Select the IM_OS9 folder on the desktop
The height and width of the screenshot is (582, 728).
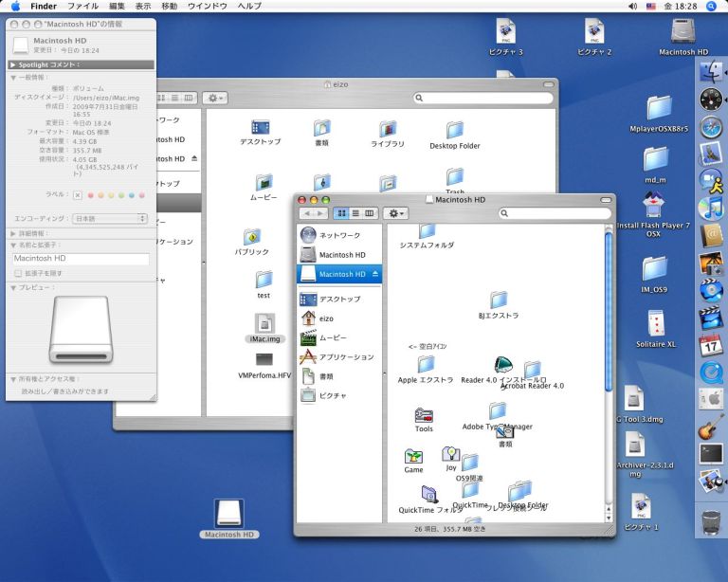pos(654,274)
